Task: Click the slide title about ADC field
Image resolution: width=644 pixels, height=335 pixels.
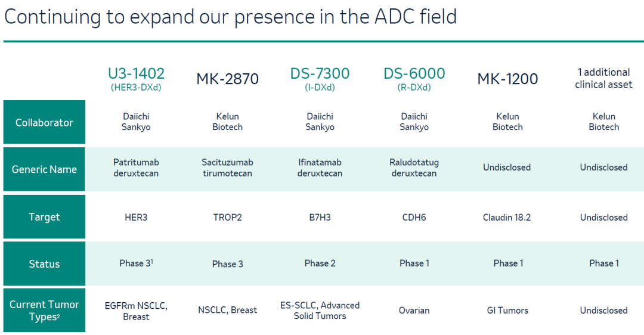Action: pyautogui.click(x=230, y=17)
